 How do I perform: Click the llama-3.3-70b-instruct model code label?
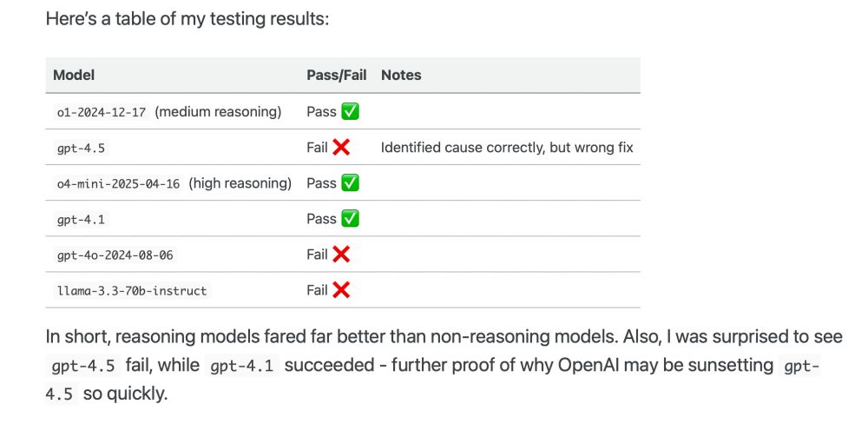click(x=132, y=291)
